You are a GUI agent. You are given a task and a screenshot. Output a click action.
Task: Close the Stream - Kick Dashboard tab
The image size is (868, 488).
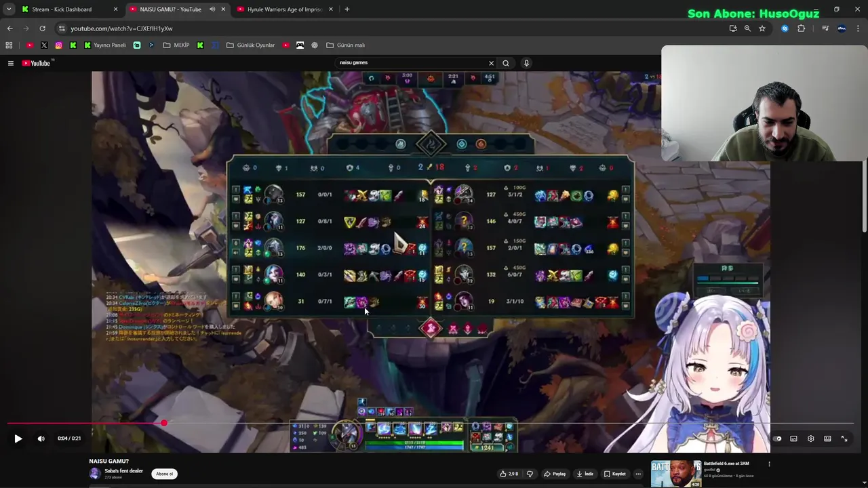click(x=115, y=9)
